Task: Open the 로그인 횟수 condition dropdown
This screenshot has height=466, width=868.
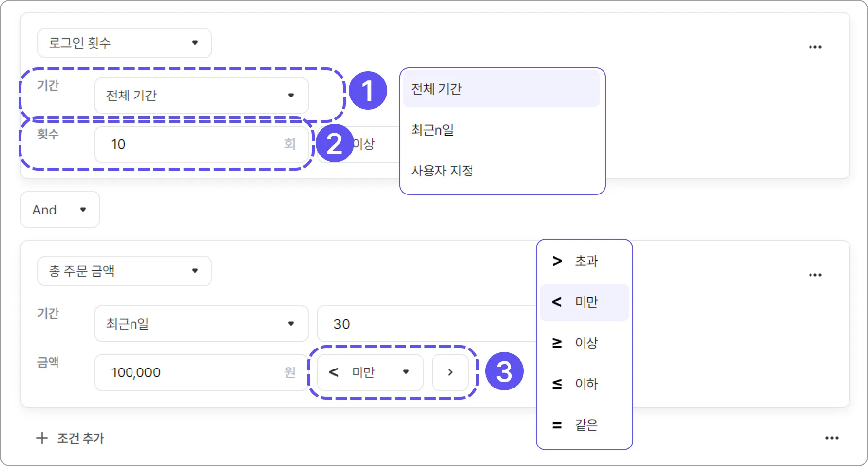Action: coord(124,43)
